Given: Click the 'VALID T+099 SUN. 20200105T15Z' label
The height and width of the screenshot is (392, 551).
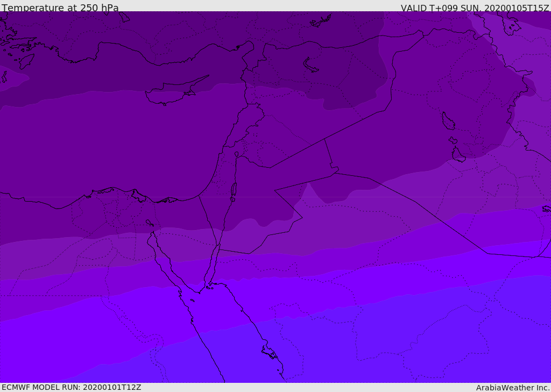Looking at the screenshot, I should click(475, 8).
